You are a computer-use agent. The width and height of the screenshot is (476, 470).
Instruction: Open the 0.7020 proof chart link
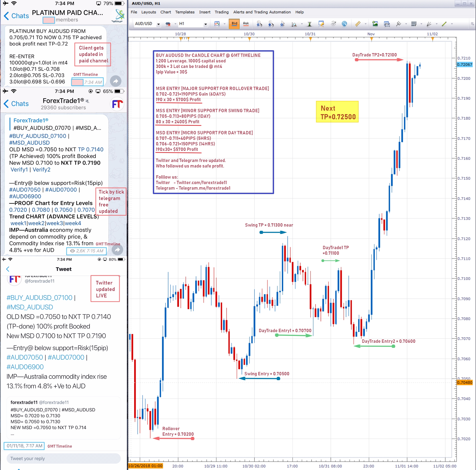click(18, 210)
